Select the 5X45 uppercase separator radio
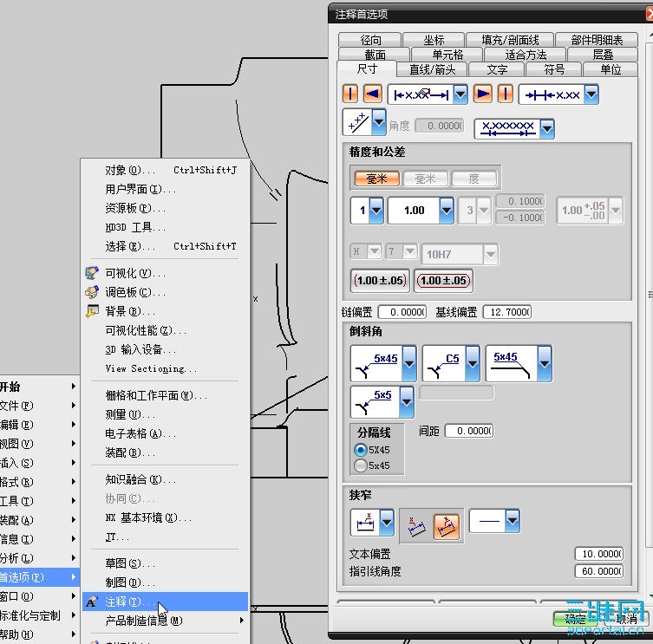 (x=360, y=450)
